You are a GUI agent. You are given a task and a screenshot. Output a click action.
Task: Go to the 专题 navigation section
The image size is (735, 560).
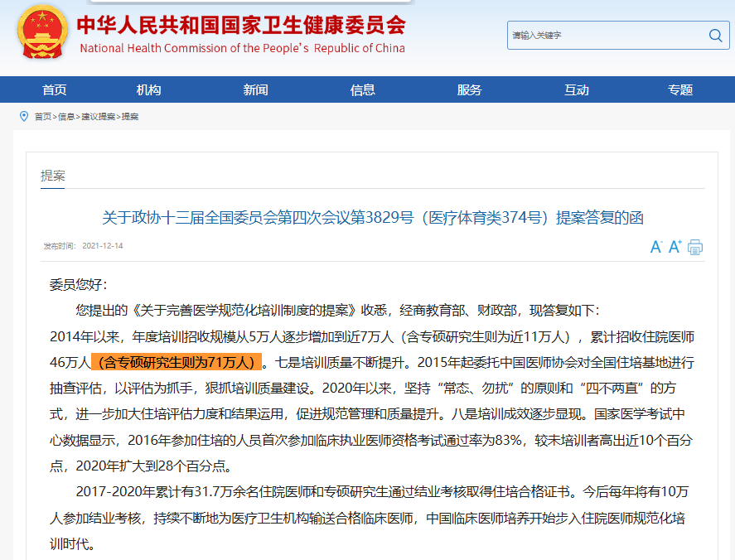pos(680,90)
